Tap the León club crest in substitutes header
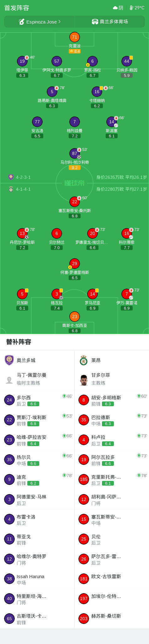Screen dimensions: 149x644 pyautogui.click(x=83, y=360)
